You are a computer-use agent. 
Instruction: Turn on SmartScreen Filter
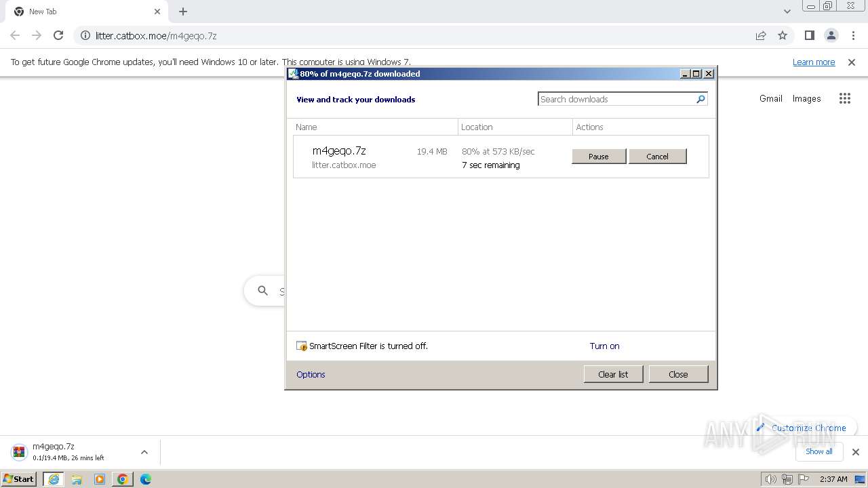click(x=604, y=346)
